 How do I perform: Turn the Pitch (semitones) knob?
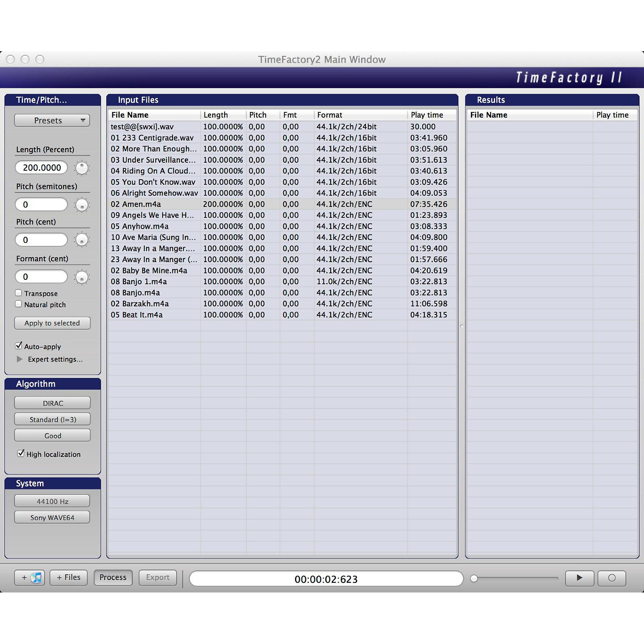click(x=82, y=205)
